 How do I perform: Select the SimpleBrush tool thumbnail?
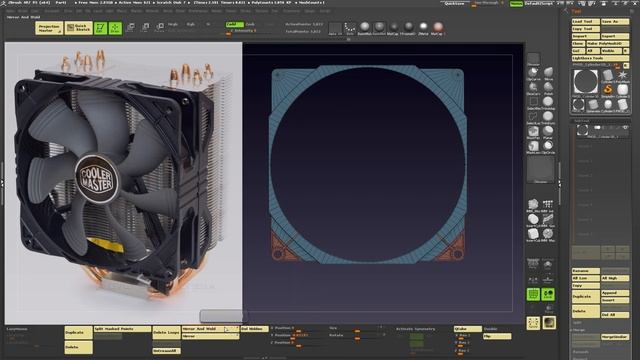pos(608,89)
